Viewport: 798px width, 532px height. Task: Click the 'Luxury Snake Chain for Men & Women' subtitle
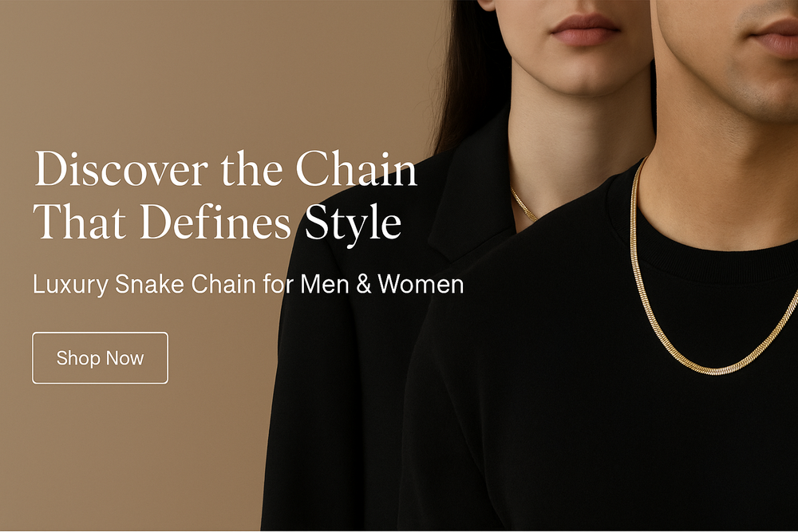click(x=248, y=284)
